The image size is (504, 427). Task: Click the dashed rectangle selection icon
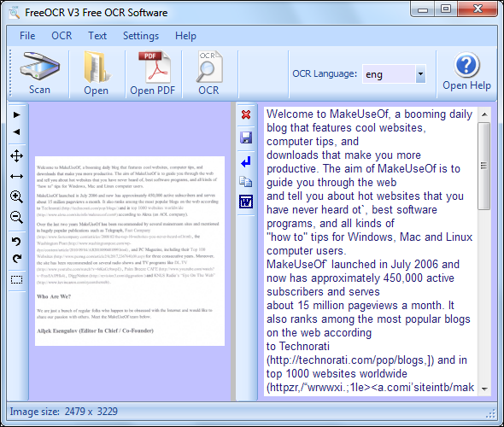coord(17,280)
